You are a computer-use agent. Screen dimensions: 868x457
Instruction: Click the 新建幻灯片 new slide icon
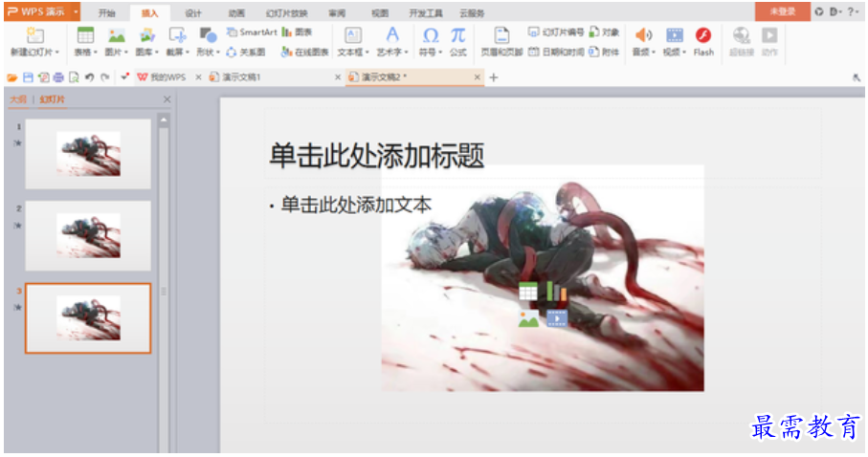click(34, 35)
